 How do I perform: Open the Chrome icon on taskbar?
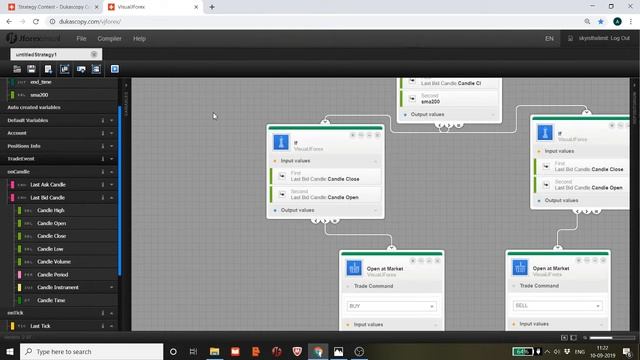[x=318, y=351]
